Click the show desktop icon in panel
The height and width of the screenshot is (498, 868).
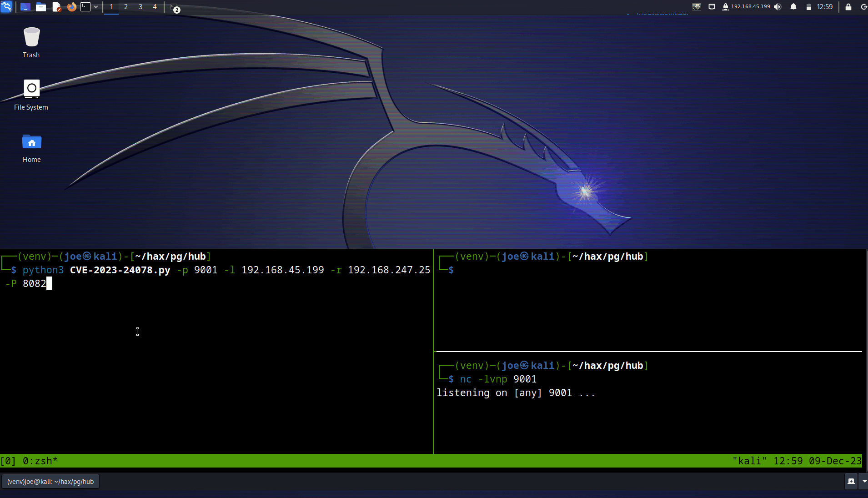click(25, 7)
